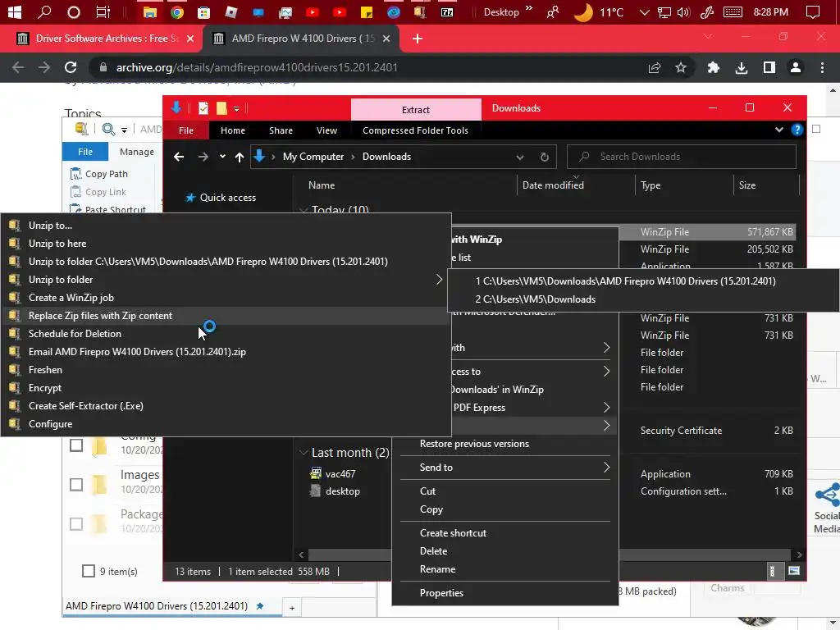
Task: Launch 7-Zip from the taskbar
Action: point(447,11)
